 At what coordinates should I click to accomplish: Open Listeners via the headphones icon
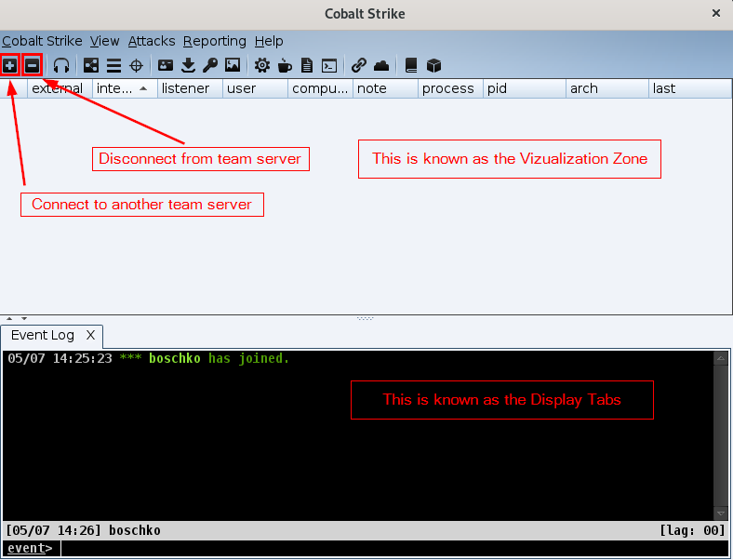click(61, 65)
